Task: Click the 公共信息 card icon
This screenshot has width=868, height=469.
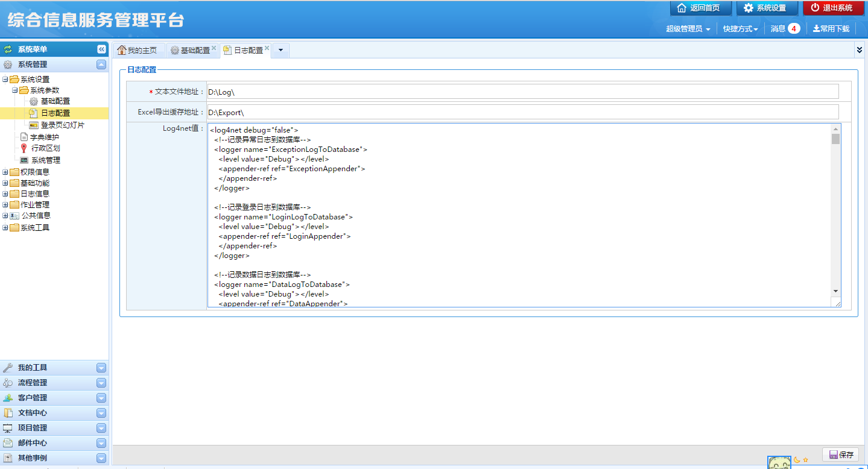Action: point(14,216)
